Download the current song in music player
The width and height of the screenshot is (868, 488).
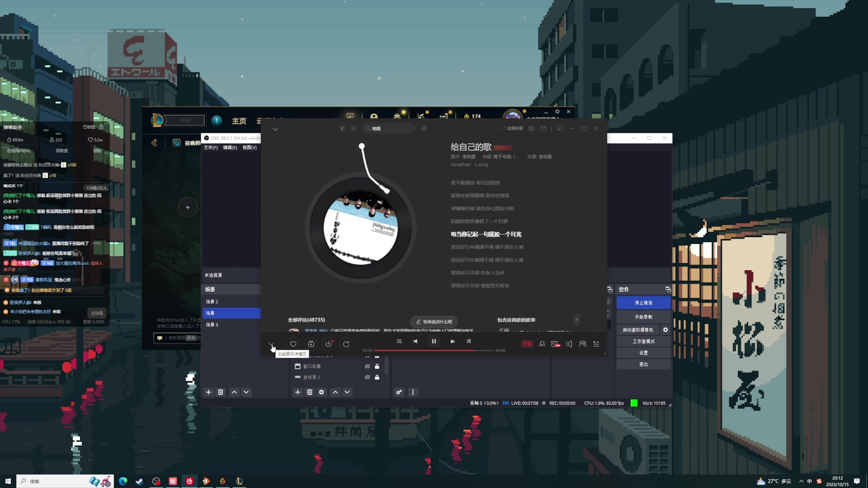[x=329, y=344]
